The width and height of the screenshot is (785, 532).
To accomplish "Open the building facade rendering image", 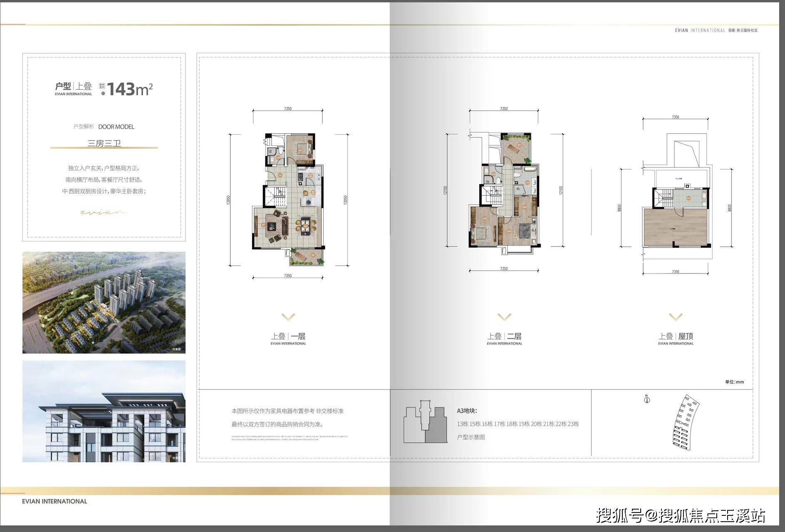I will 104,411.
